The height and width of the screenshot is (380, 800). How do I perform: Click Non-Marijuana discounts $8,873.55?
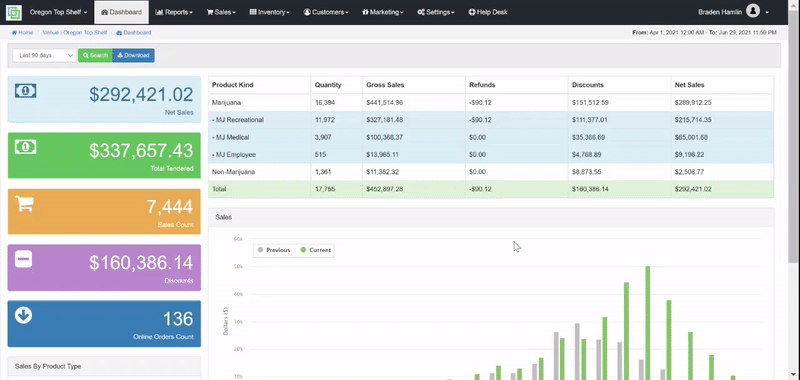[588, 172]
